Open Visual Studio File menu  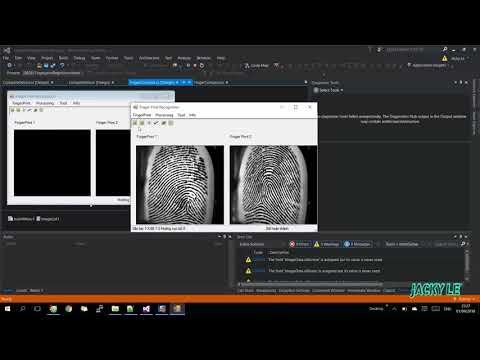(6, 58)
